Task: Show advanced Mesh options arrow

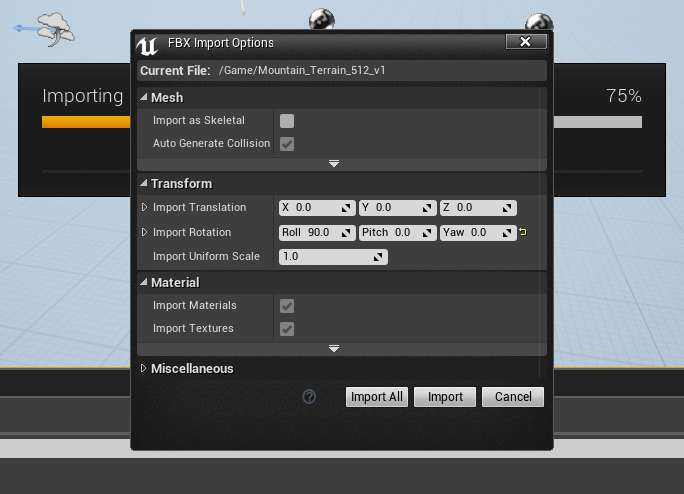Action: click(334, 164)
